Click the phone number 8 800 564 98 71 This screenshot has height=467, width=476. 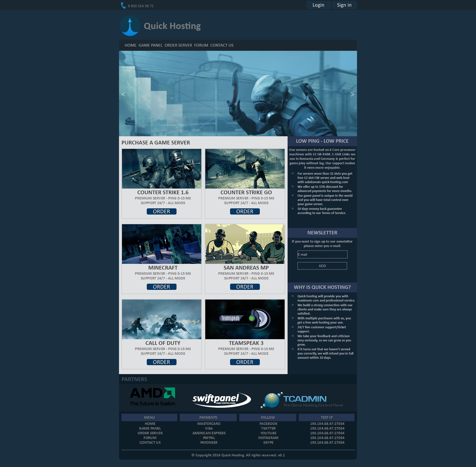coord(141,6)
